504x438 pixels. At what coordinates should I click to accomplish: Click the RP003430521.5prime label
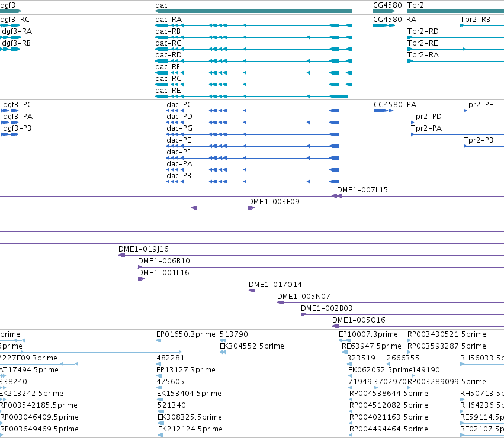coord(447,334)
